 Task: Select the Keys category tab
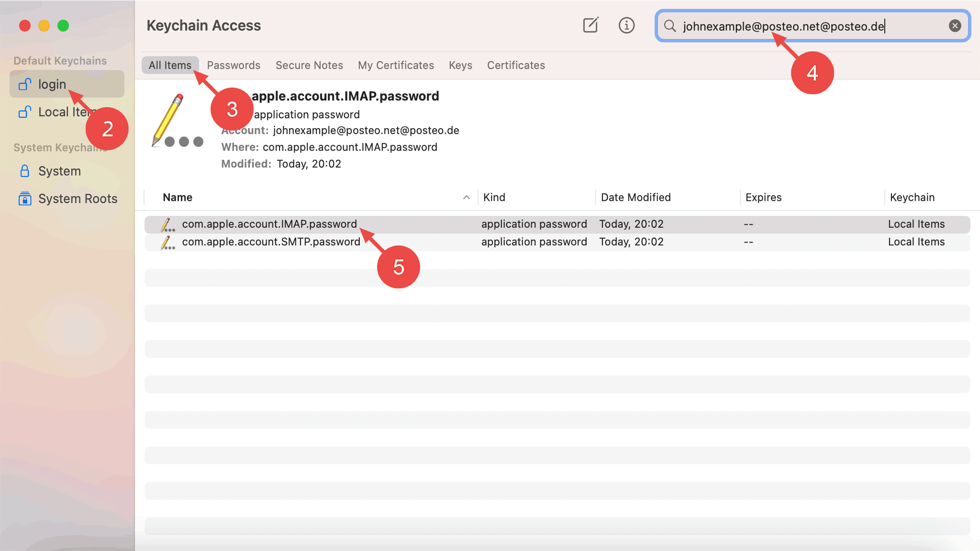(460, 65)
